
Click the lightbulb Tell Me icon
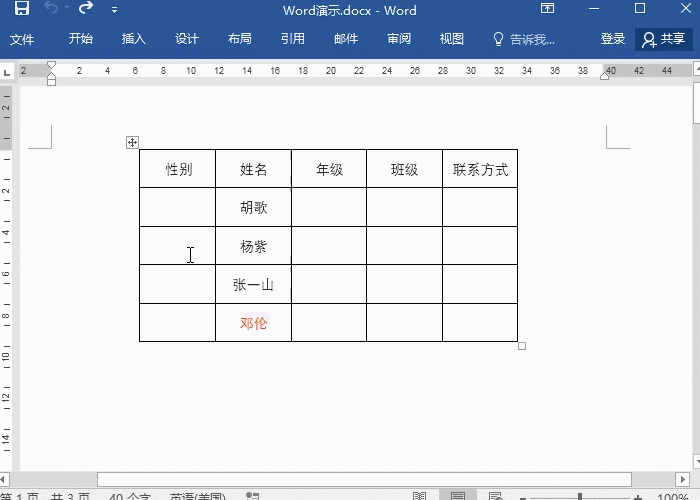tap(498, 39)
